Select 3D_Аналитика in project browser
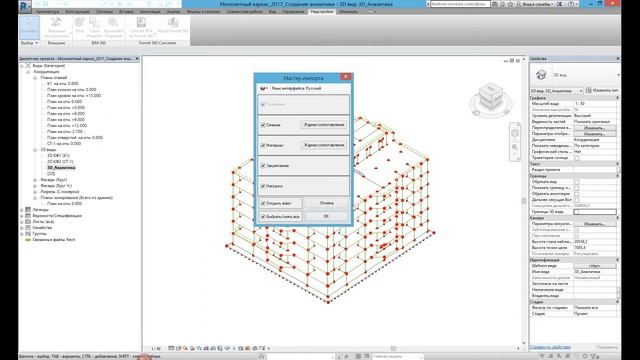The image size is (640, 360). pos(61,168)
